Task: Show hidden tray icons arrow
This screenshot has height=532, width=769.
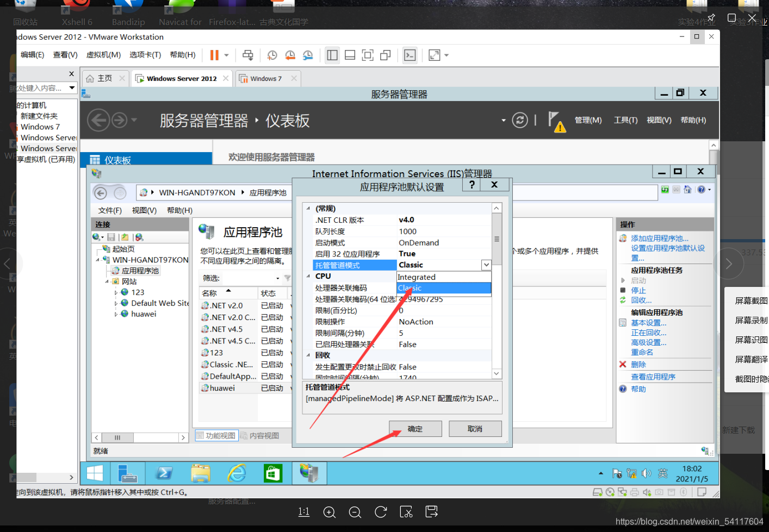Action: (601, 473)
